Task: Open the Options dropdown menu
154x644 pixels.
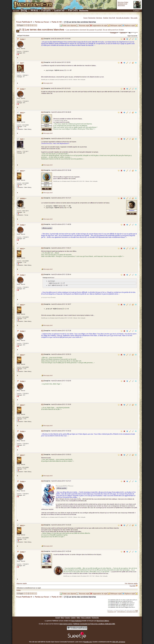Action: (123, 33)
